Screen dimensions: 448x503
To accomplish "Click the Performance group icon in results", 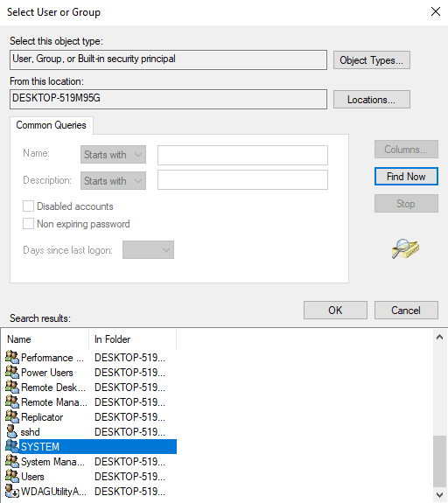I will pyautogui.click(x=12, y=358).
